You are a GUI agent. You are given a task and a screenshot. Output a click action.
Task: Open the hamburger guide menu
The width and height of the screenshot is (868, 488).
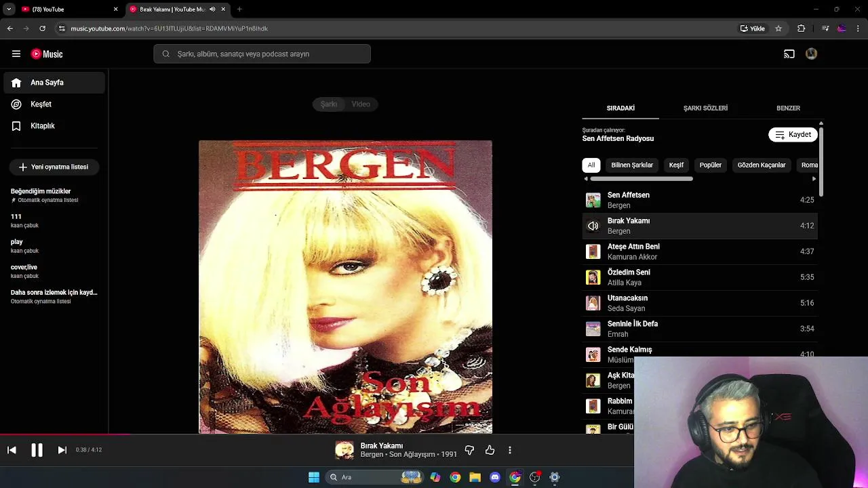[16, 54]
